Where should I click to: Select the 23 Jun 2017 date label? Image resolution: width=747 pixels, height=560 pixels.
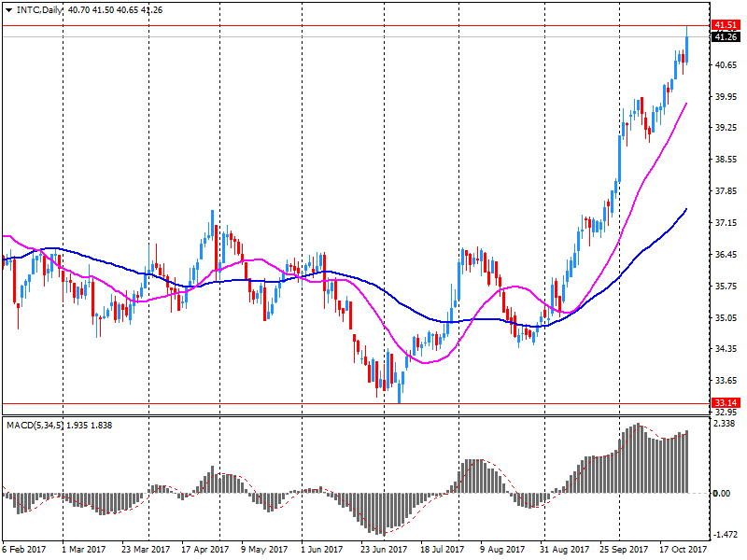[x=384, y=550]
